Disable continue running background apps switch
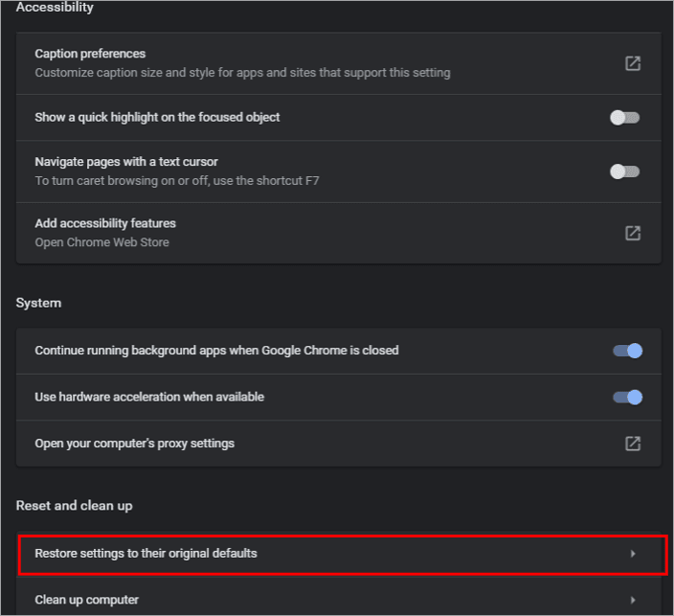The width and height of the screenshot is (674, 616). tap(627, 351)
